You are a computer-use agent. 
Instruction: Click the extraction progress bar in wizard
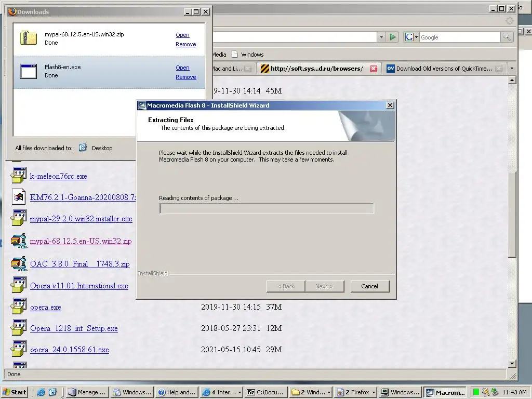pyautogui.click(x=267, y=209)
